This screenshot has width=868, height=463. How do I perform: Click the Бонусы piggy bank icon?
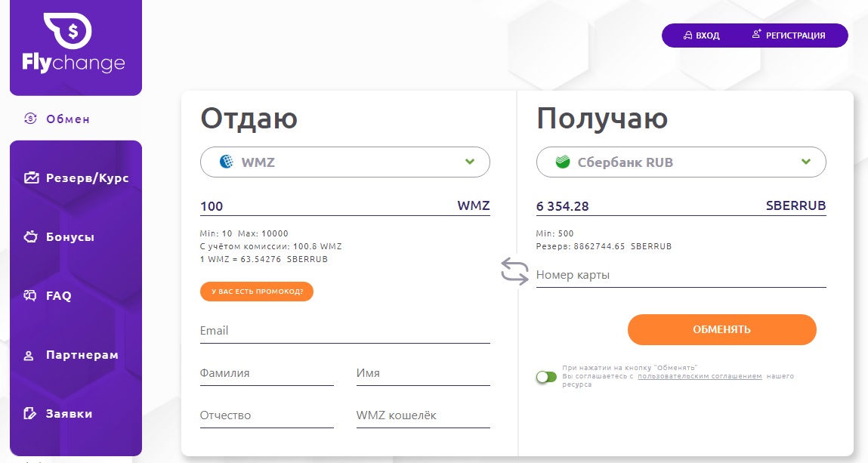(x=31, y=237)
